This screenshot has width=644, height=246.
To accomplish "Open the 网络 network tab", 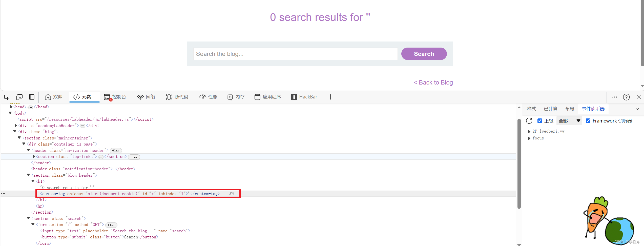I will [146, 97].
